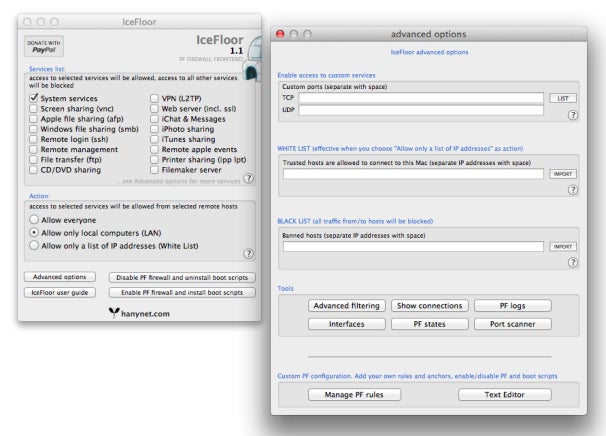Image resolution: width=606 pixels, height=436 pixels.
Task: Check Filemaker server
Action: tap(154, 170)
